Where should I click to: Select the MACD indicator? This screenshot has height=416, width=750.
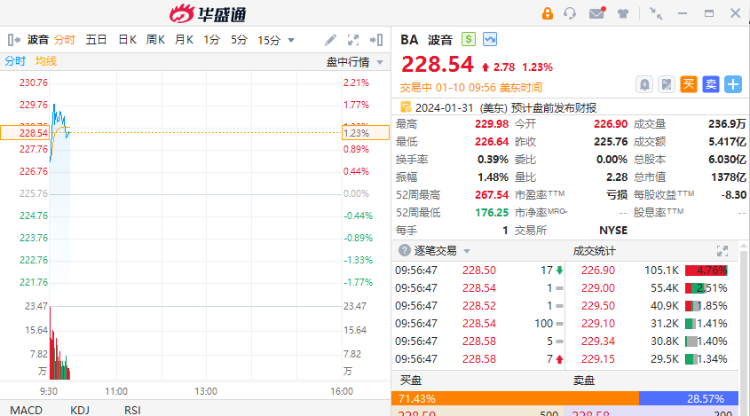(26, 410)
